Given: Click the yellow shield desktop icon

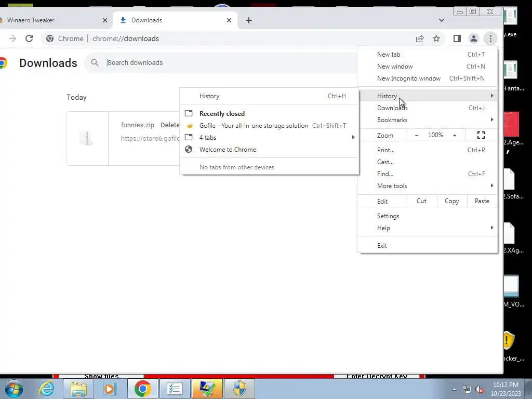Looking at the screenshot, I should tap(509, 340).
